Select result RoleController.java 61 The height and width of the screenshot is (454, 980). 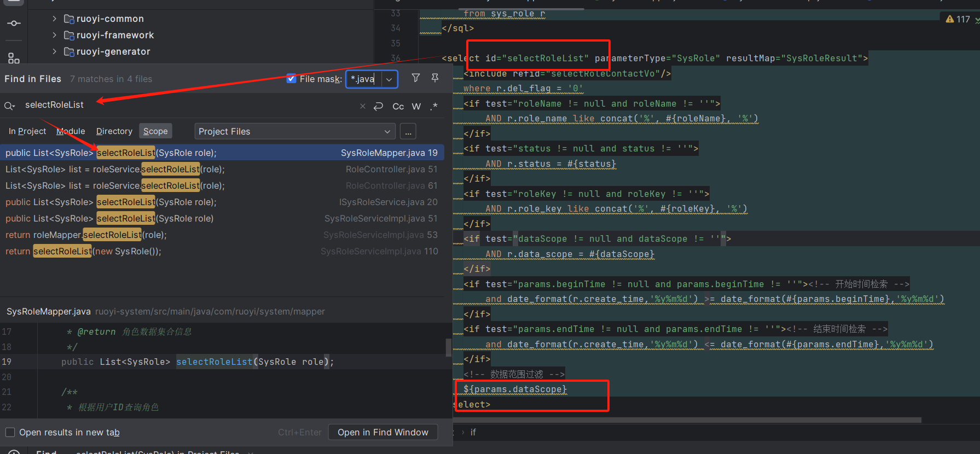pos(222,185)
